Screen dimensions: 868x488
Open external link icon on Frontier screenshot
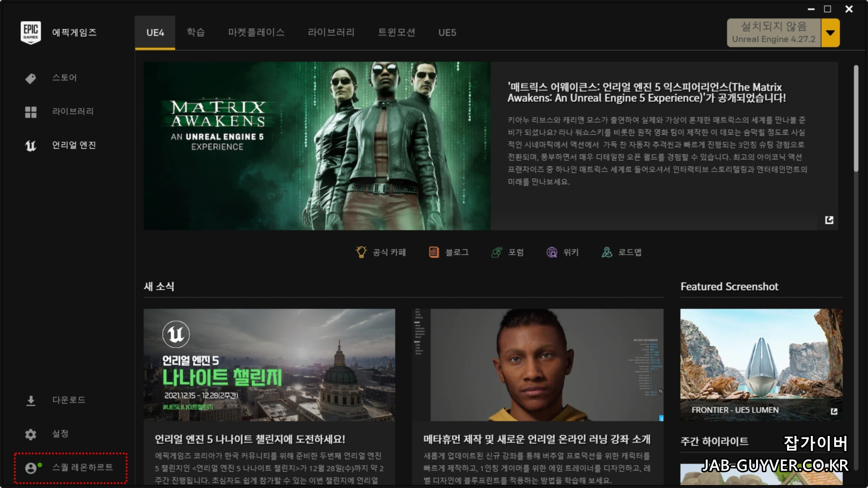[834, 411]
